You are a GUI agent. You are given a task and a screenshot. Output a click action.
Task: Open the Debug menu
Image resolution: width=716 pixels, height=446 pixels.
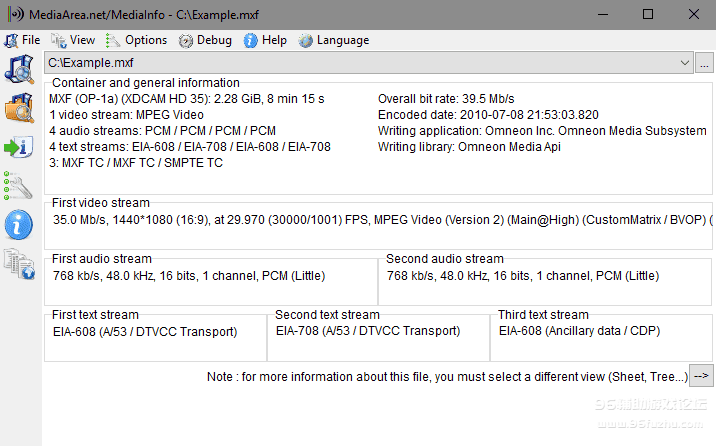(206, 40)
